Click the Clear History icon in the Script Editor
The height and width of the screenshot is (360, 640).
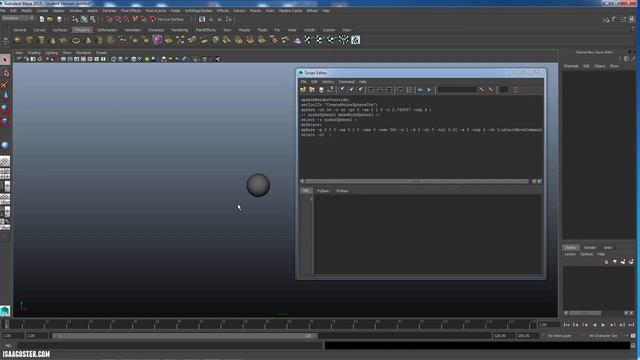(342, 90)
